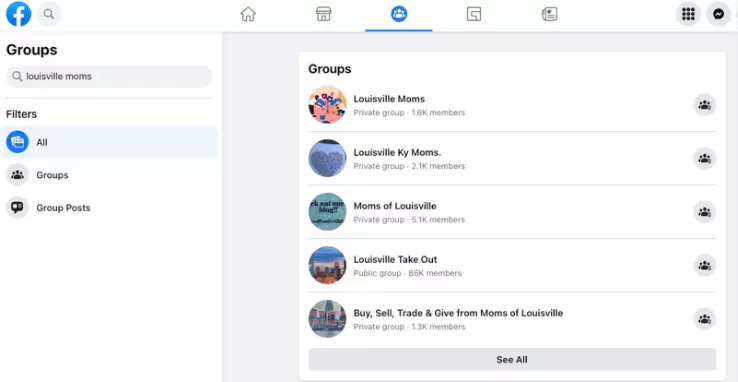This screenshot has width=738, height=382.
Task: Select the Groups filter in the sidebar
Action: pyautogui.click(x=109, y=175)
